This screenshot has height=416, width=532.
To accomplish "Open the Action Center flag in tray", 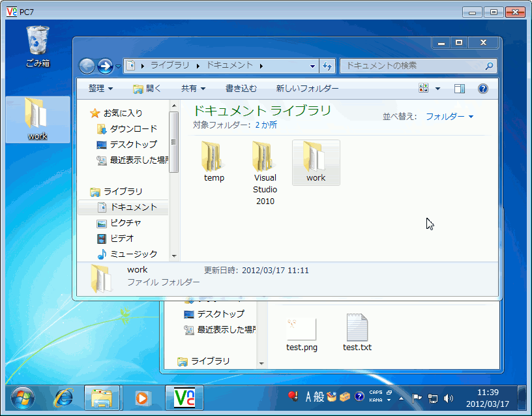I will pyautogui.click(x=416, y=398).
